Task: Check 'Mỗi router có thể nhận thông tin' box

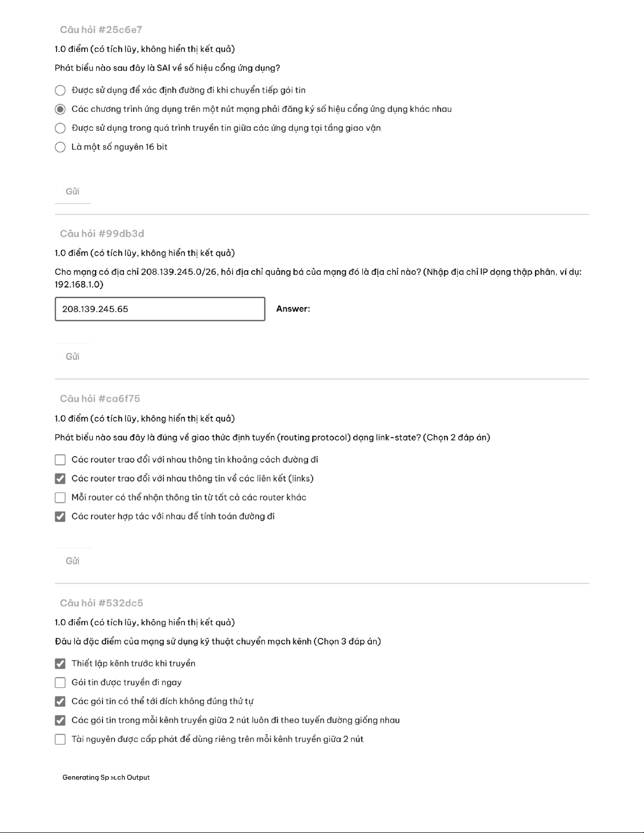Action: point(60,498)
